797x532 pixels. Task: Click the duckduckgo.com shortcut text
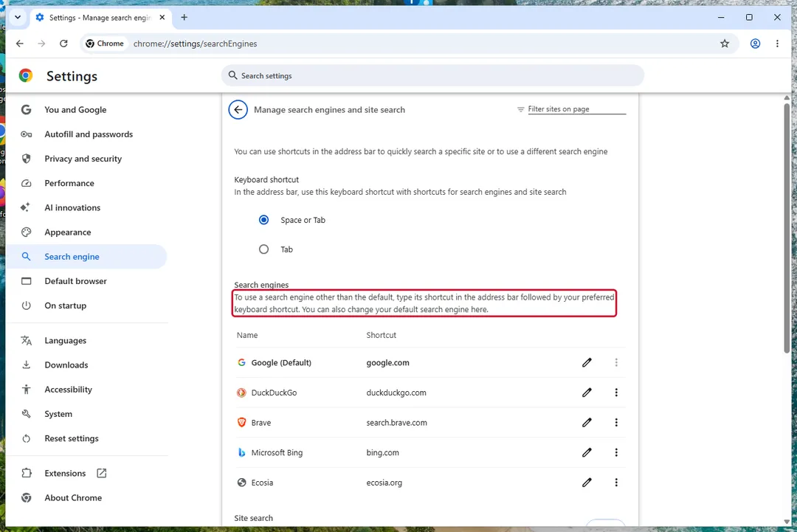396,393
